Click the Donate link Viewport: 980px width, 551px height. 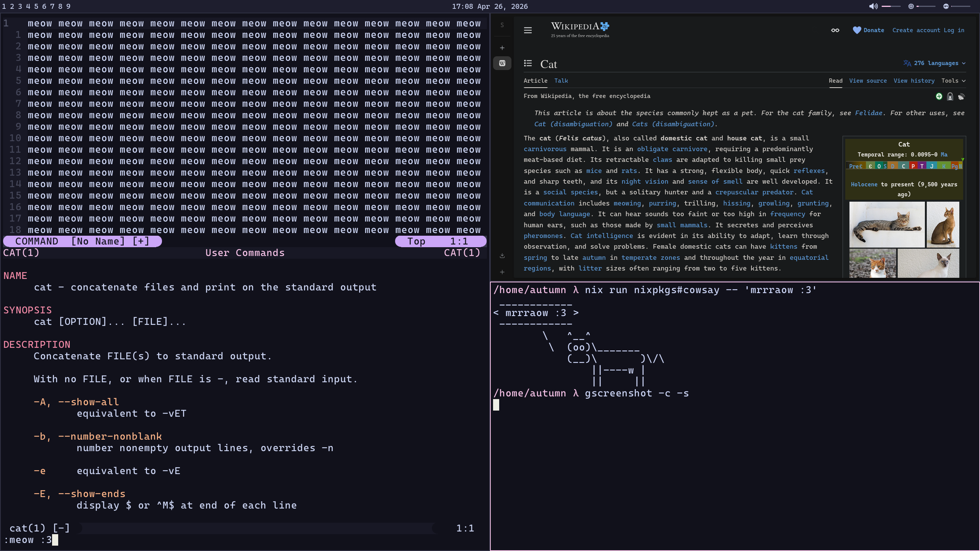click(x=874, y=30)
